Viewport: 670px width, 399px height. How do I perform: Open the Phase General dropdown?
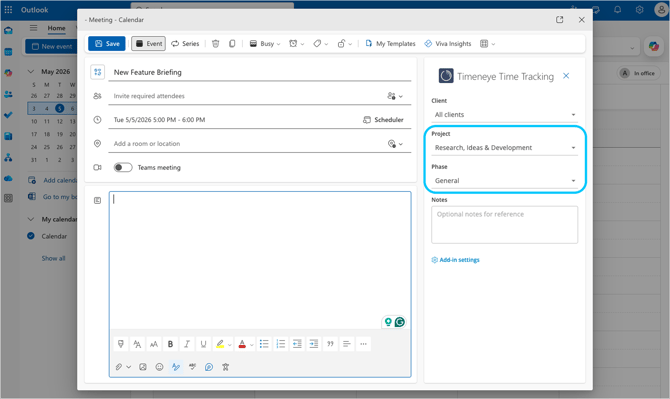tap(504, 181)
